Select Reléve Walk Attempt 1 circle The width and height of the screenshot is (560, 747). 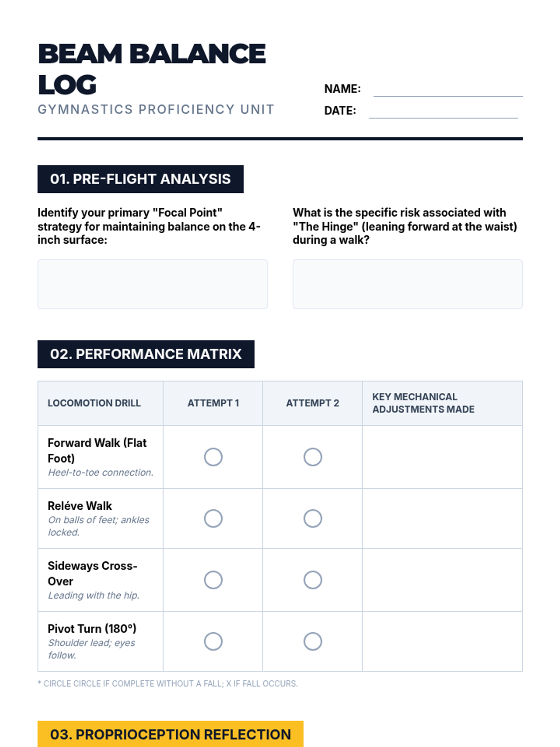[213, 518]
